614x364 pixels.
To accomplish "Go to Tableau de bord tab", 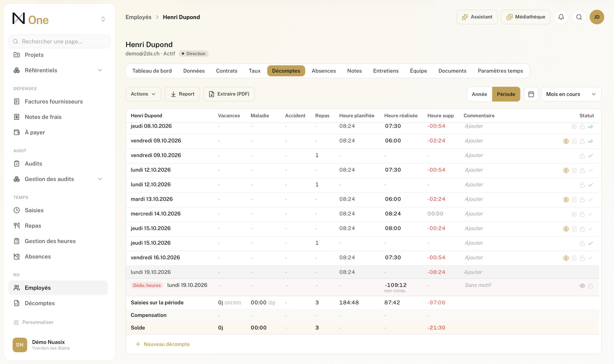I will pos(152,71).
